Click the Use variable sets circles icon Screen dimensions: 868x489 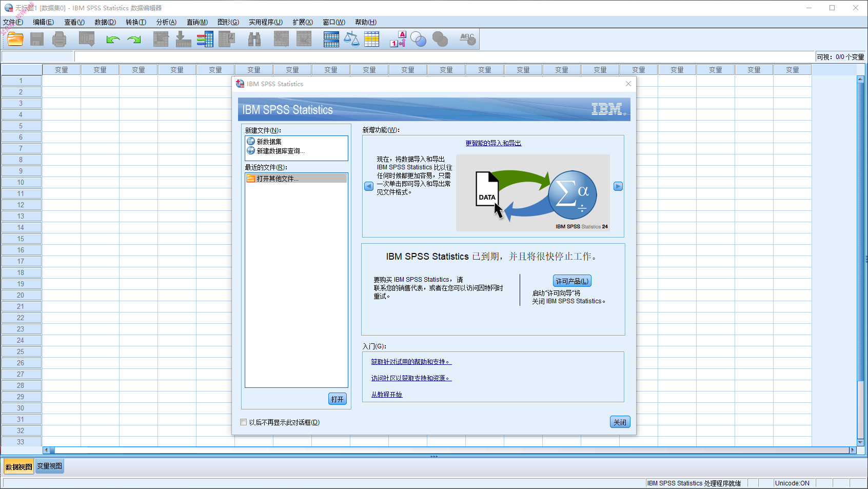tap(419, 40)
